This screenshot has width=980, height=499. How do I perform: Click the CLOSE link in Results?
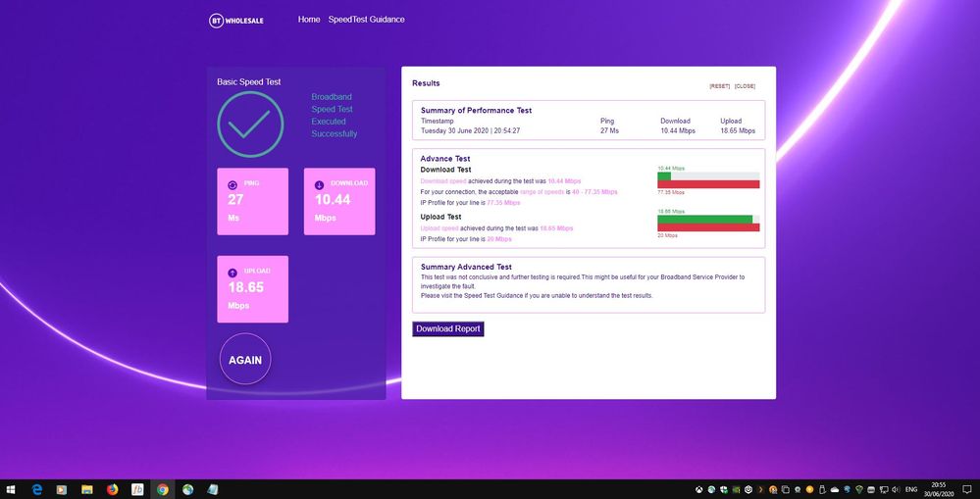pos(745,86)
